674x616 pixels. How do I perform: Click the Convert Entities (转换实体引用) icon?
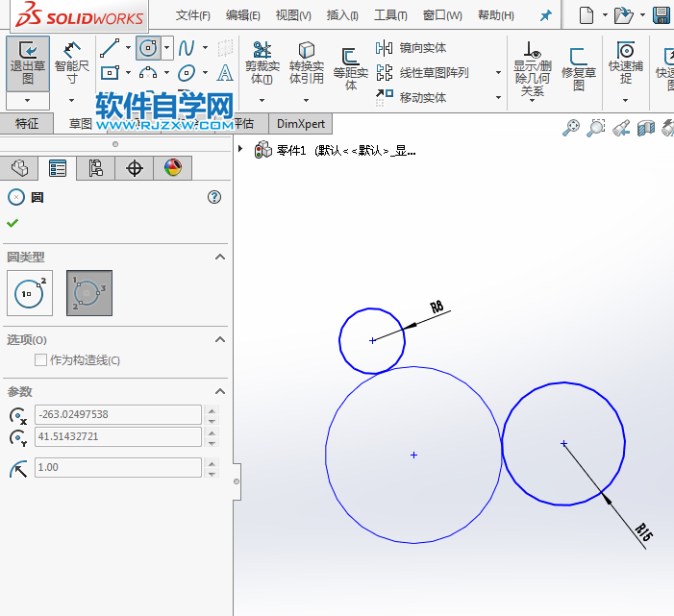pos(306,62)
